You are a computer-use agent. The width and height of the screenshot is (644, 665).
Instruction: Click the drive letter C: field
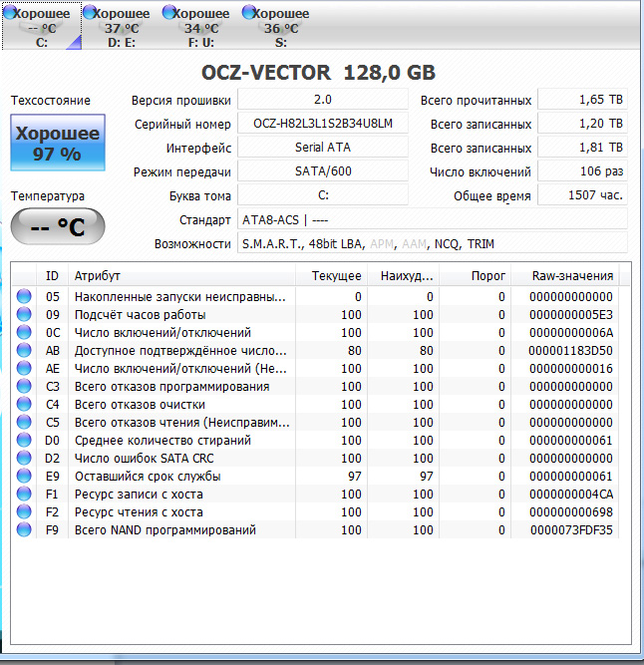[x=323, y=195]
